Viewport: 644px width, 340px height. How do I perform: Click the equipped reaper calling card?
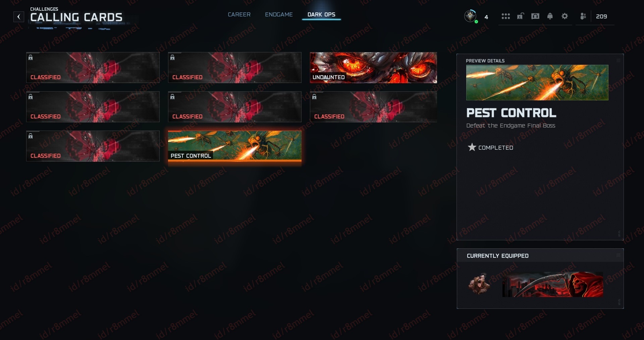click(552, 284)
